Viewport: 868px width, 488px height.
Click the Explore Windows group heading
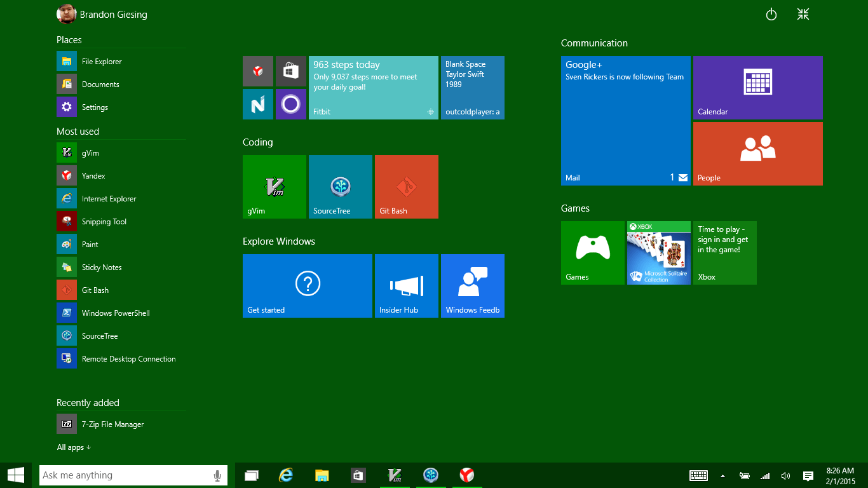(x=279, y=241)
